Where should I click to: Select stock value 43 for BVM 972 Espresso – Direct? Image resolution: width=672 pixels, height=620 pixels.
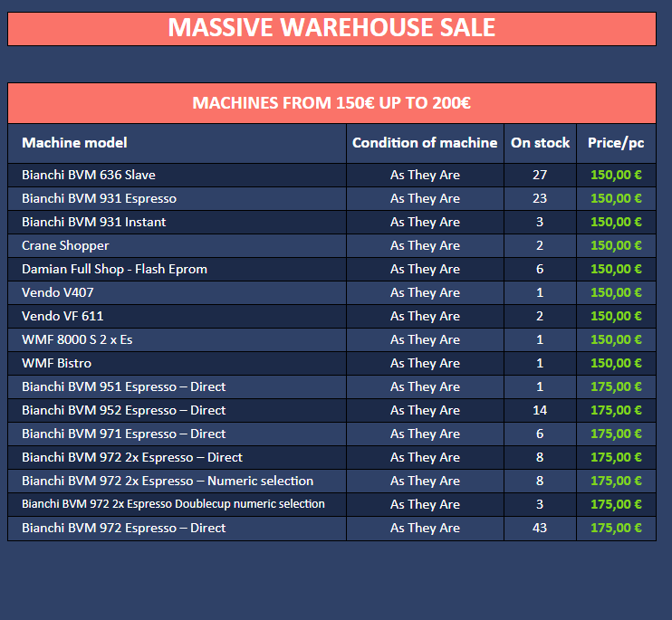pos(540,528)
